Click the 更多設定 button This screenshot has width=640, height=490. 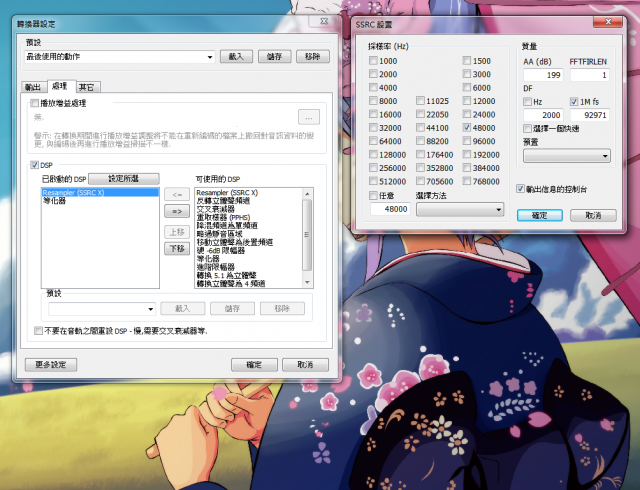51,365
